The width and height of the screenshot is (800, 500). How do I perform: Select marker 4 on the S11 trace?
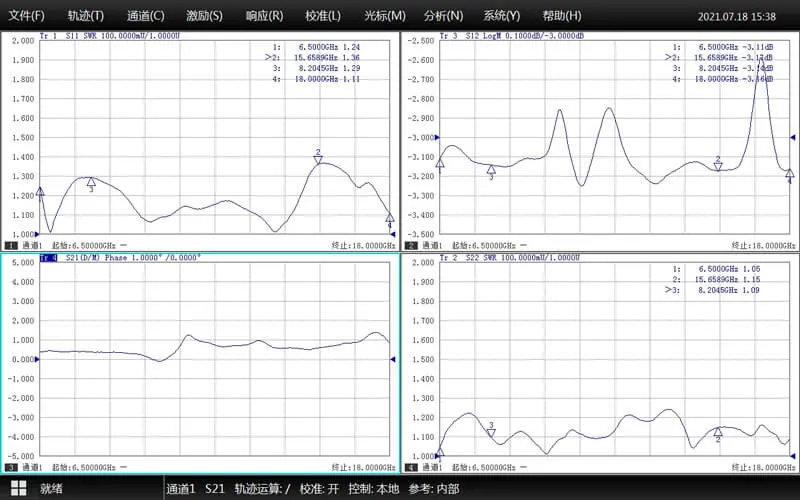tap(389, 217)
